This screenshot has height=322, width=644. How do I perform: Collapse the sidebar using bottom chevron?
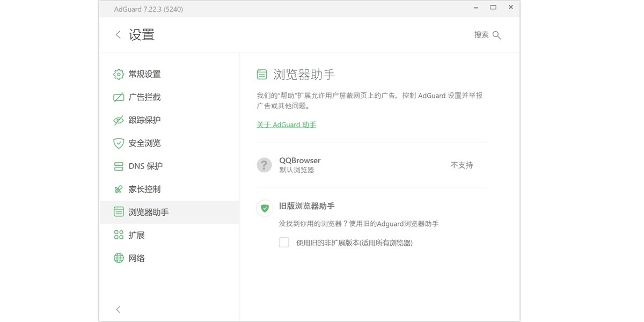[118, 309]
